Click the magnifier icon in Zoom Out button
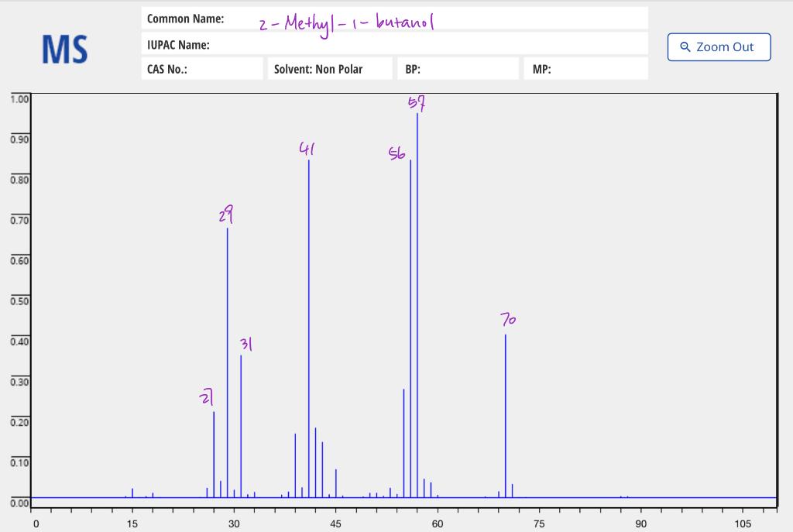Screen dimensions: 793x532 pyautogui.click(x=685, y=46)
